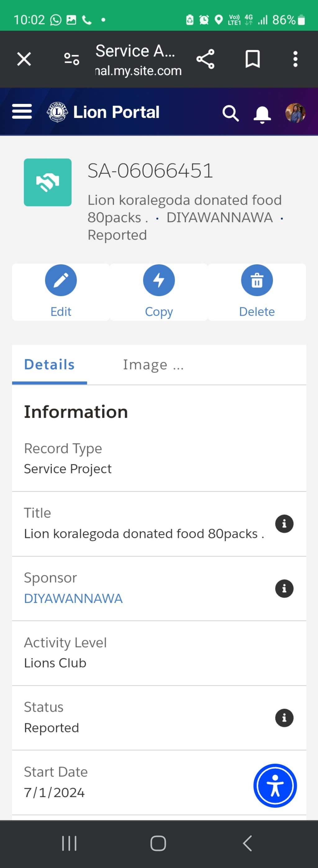Close the browser custom tab
The width and height of the screenshot is (318, 868).
click(x=24, y=59)
